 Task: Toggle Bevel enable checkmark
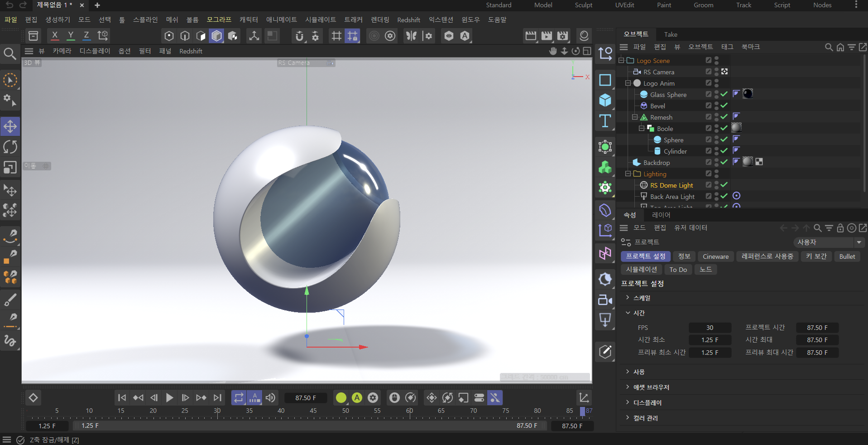724,106
